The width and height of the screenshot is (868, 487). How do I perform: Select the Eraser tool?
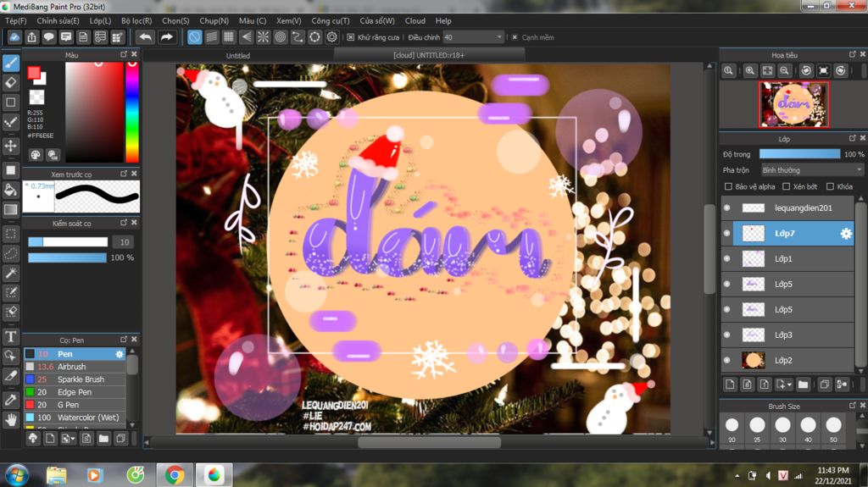coord(10,82)
